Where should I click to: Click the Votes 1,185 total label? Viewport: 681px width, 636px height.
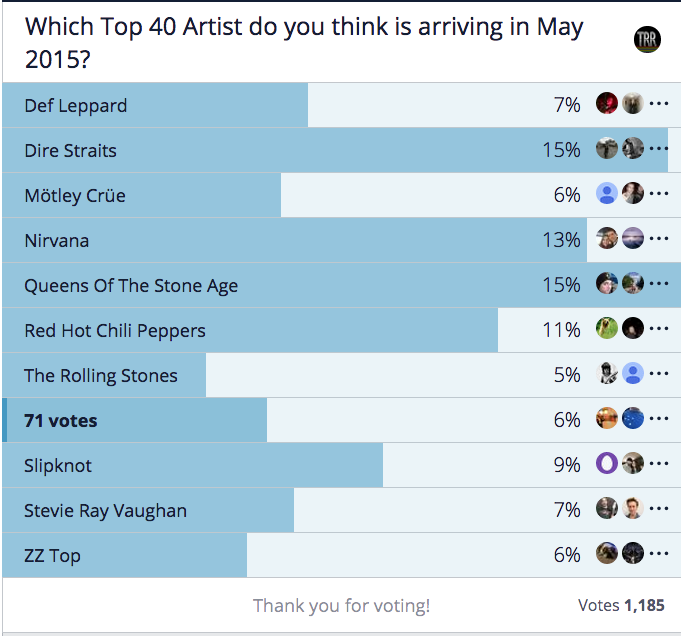click(x=621, y=605)
